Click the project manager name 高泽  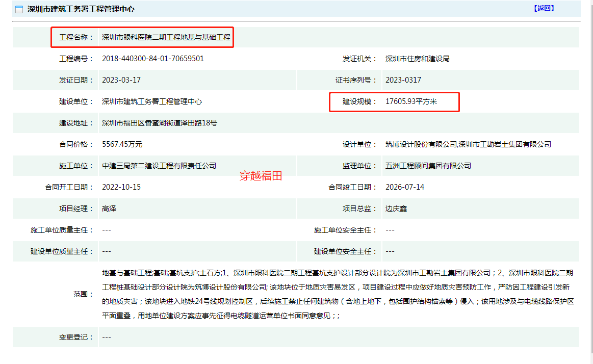pyautogui.click(x=110, y=209)
